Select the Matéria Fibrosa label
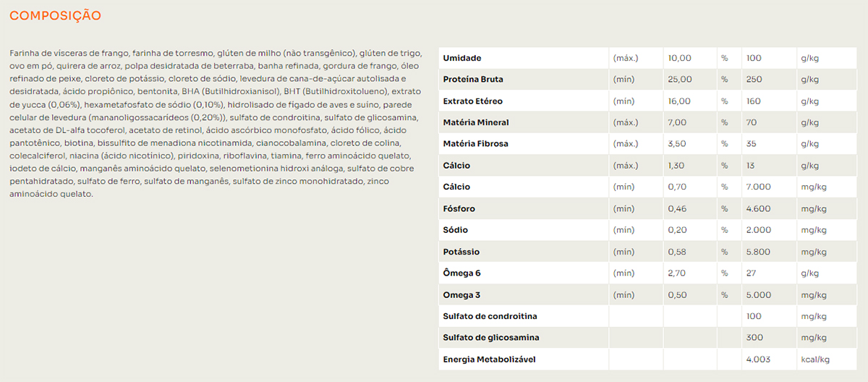868x382 pixels. tap(475, 144)
